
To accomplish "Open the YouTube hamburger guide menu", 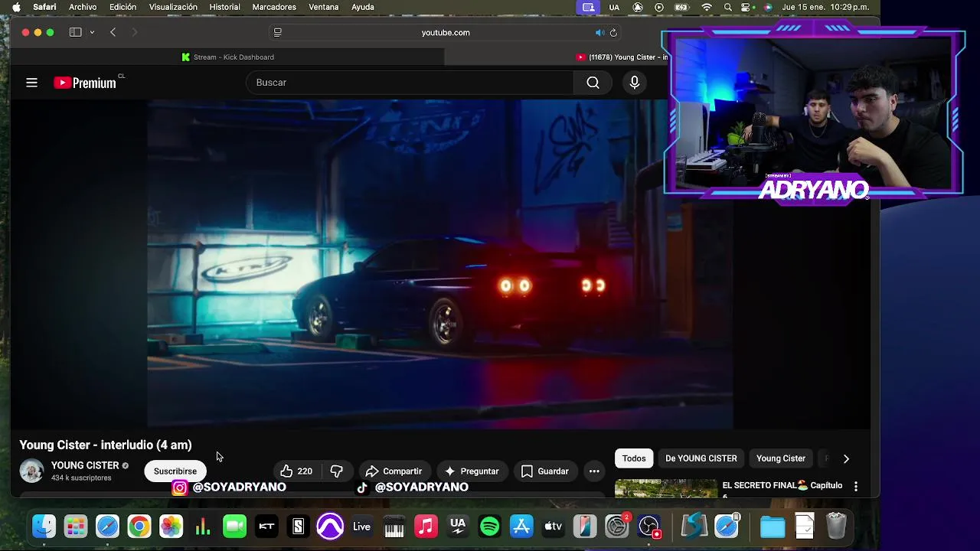I will 31,83.
